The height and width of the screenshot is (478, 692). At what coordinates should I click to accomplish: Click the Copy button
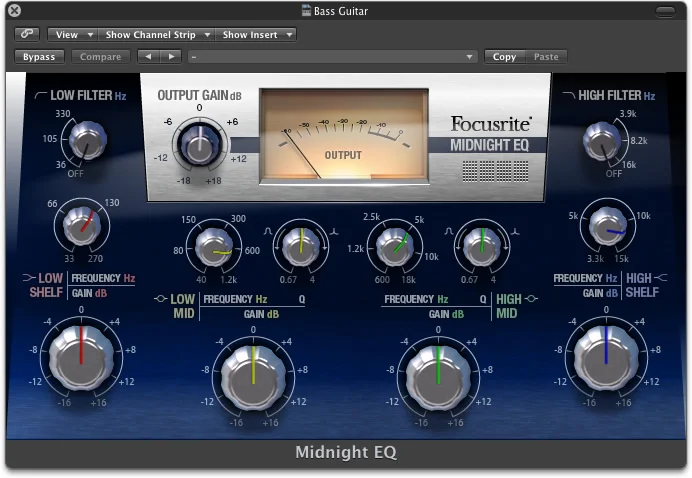pyautogui.click(x=504, y=57)
